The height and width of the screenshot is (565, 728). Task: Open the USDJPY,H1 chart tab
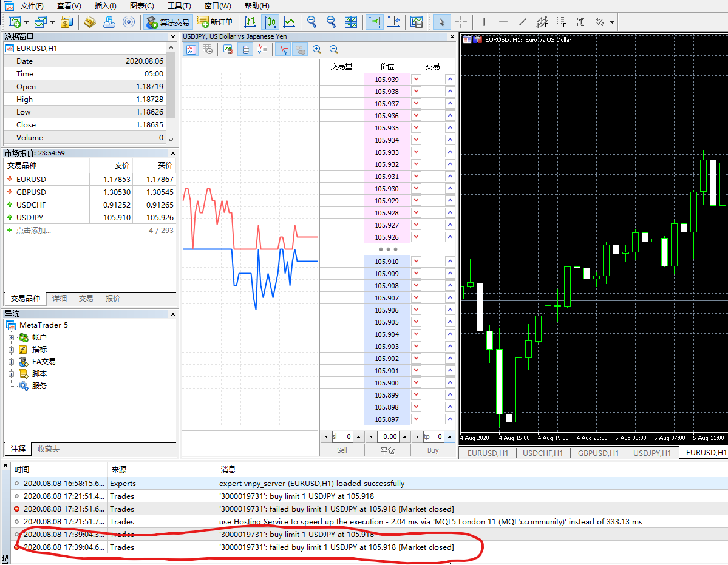[x=652, y=453]
